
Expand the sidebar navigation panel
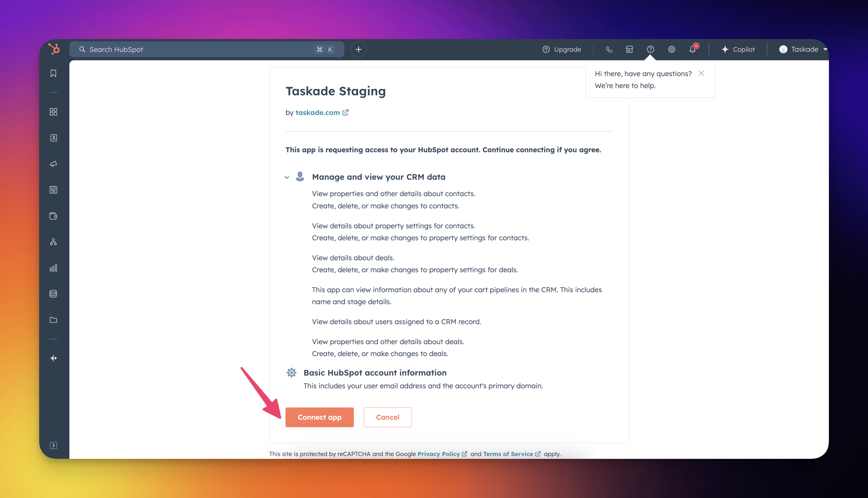click(53, 445)
